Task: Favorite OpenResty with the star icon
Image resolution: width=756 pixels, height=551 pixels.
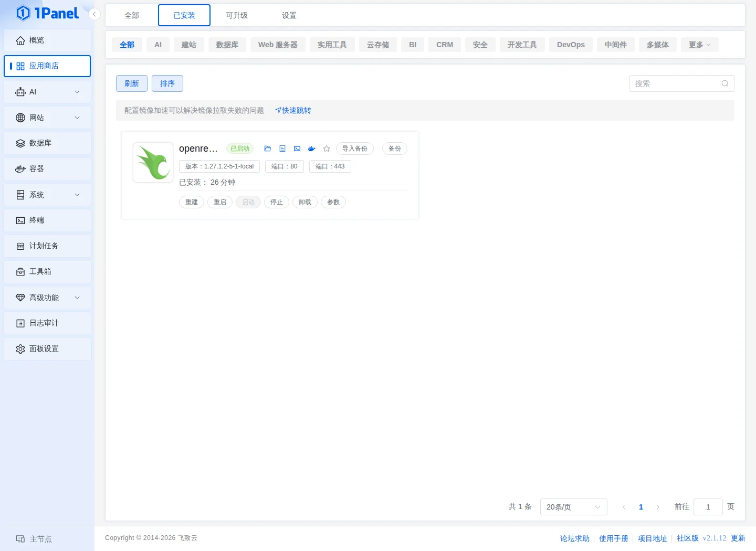Action: 327,149
